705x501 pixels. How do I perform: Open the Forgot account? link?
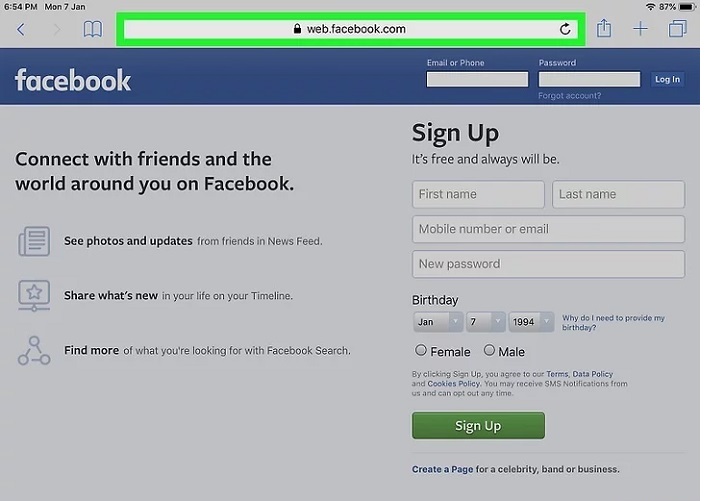point(569,96)
